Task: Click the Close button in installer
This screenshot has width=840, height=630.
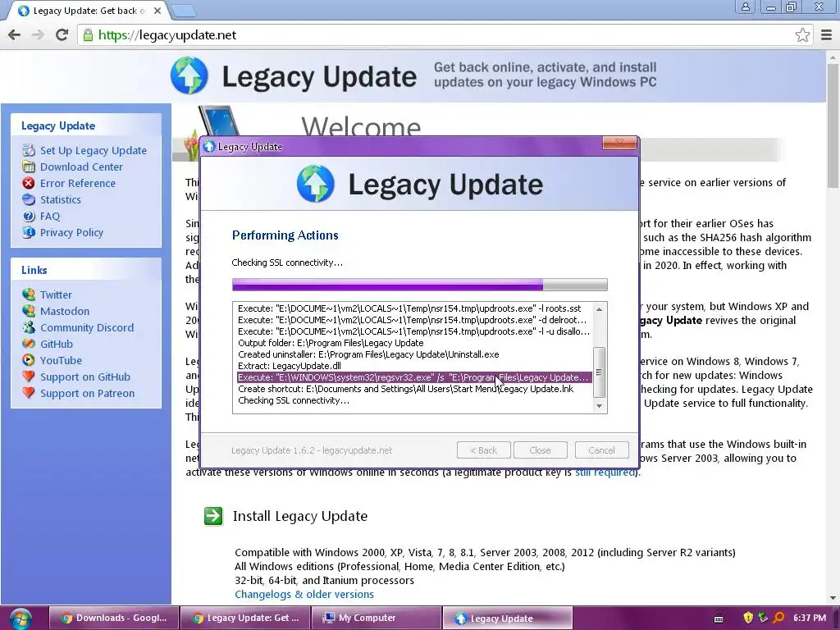Action: pos(540,450)
